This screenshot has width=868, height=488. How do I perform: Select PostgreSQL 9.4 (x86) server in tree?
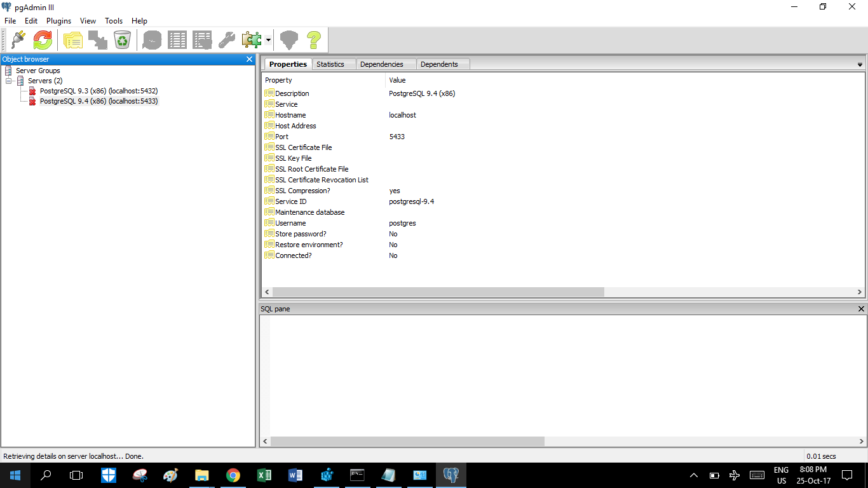tap(98, 101)
